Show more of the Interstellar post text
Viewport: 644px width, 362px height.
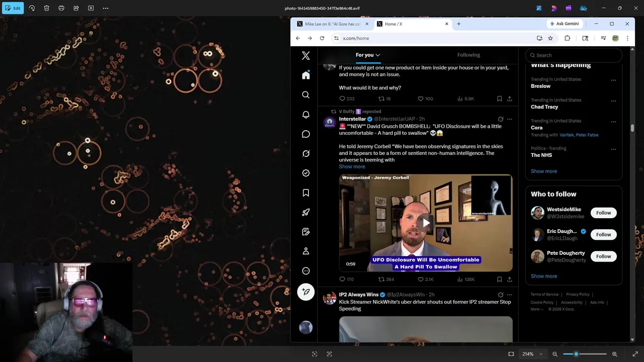(x=352, y=166)
